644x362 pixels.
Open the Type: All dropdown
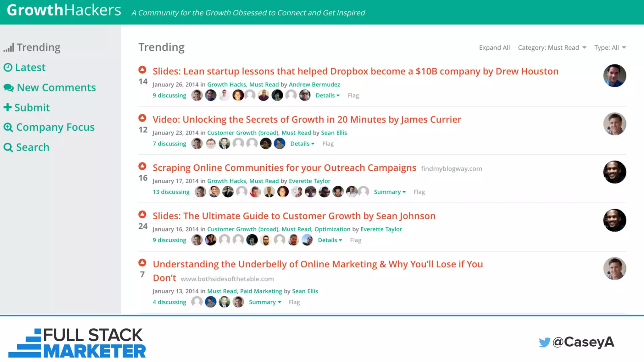[x=610, y=47]
